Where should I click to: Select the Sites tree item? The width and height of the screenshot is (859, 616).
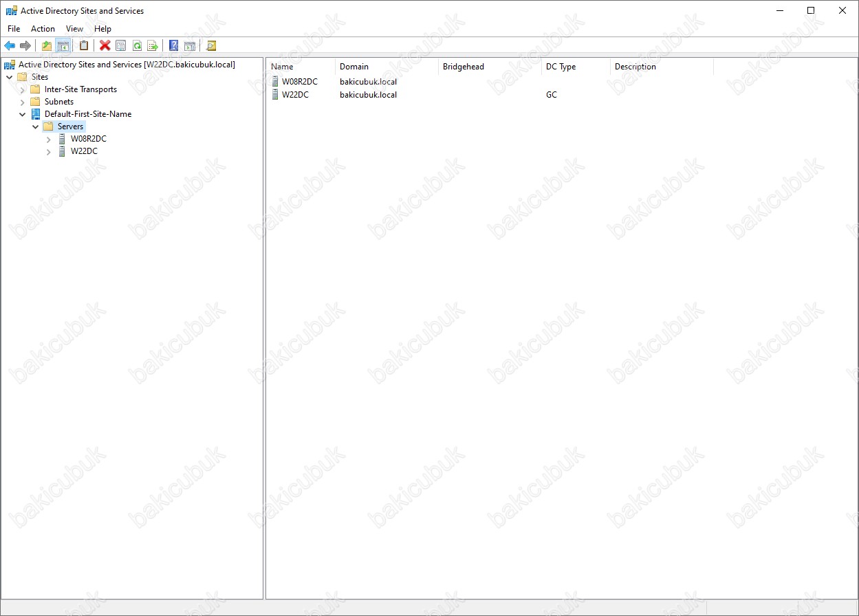coord(40,77)
